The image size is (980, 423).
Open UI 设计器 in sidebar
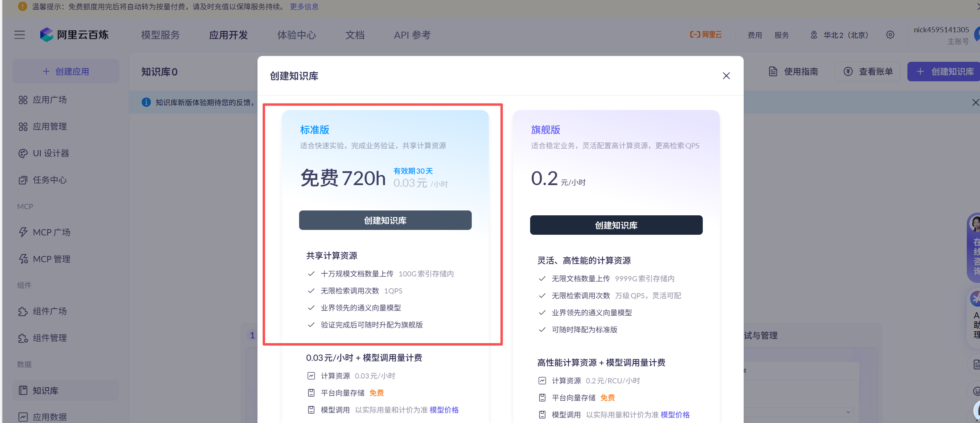point(51,153)
